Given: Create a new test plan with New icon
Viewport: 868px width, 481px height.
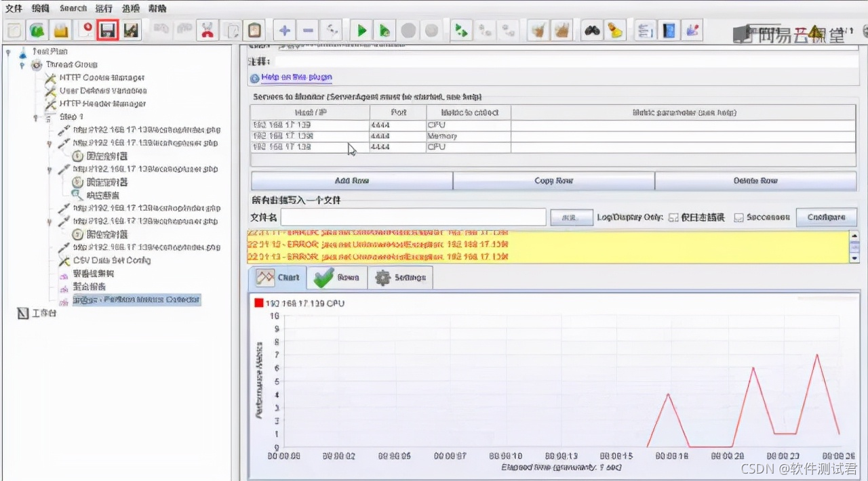Looking at the screenshot, I should click(14, 30).
